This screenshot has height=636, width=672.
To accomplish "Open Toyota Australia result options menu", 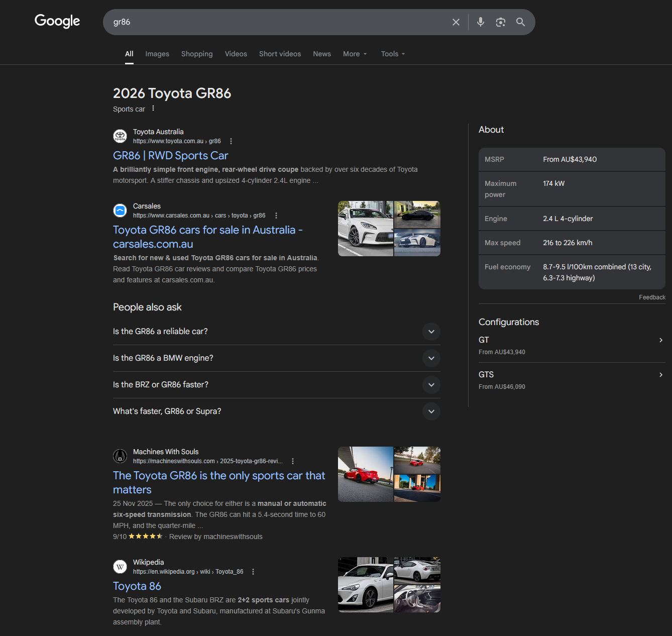I will pos(231,141).
